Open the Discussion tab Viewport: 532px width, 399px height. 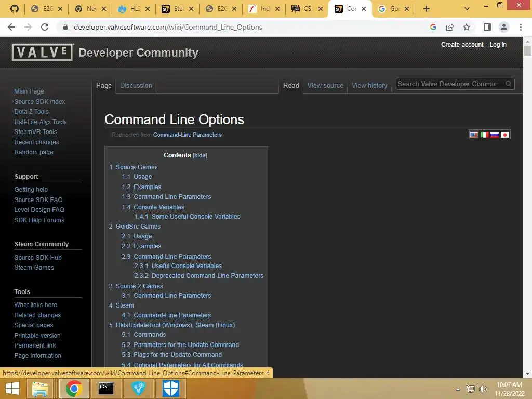tap(136, 86)
